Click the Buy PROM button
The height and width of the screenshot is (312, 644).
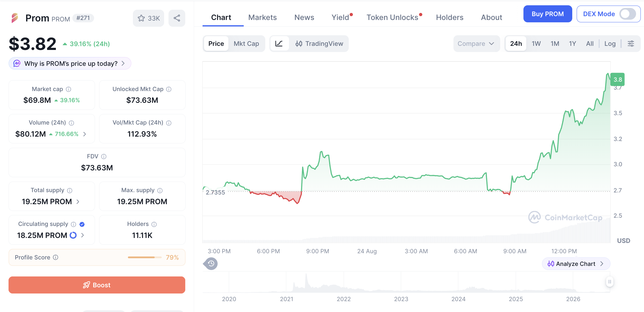coord(548,14)
